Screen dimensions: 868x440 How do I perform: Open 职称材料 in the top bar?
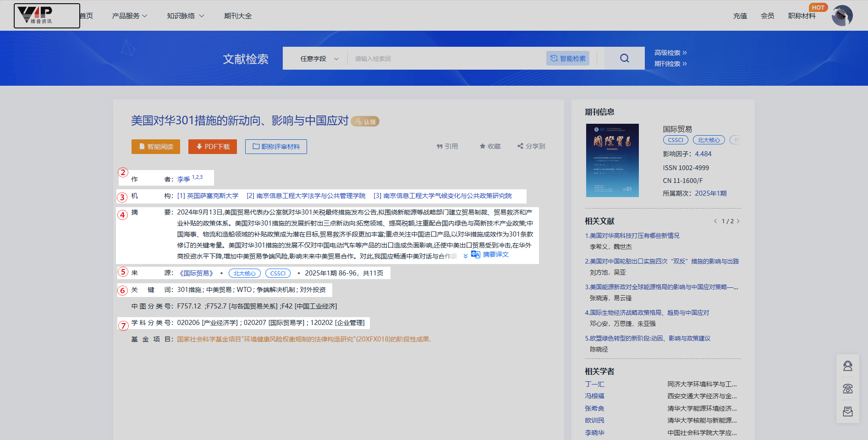point(802,16)
